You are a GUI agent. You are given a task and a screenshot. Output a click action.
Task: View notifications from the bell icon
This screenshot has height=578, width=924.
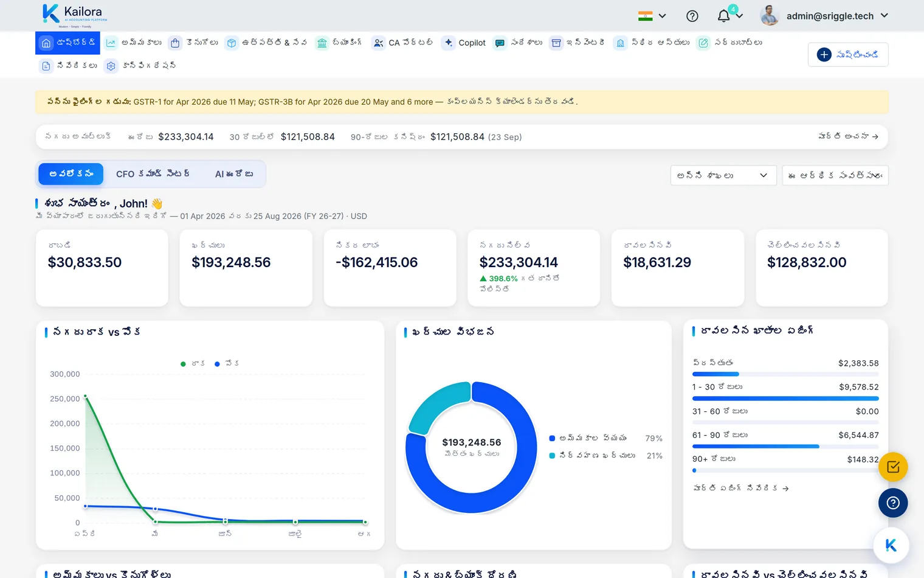pos(723,16)
